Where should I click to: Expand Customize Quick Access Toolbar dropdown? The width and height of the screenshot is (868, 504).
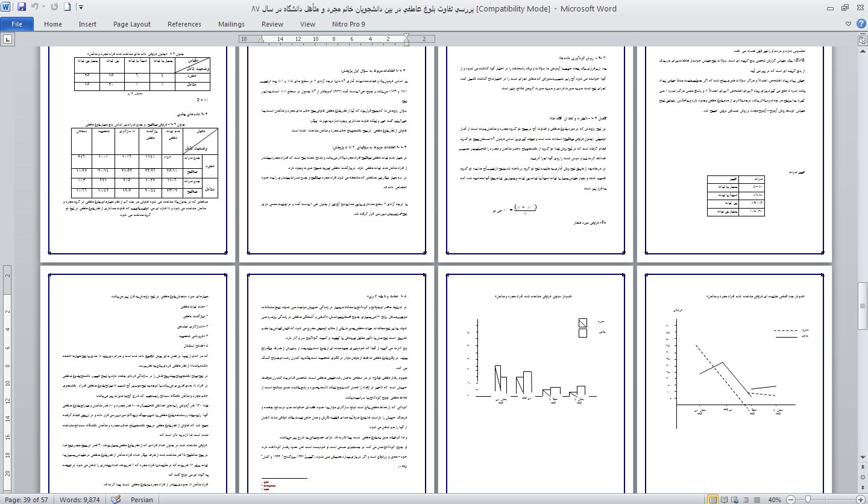81,8
